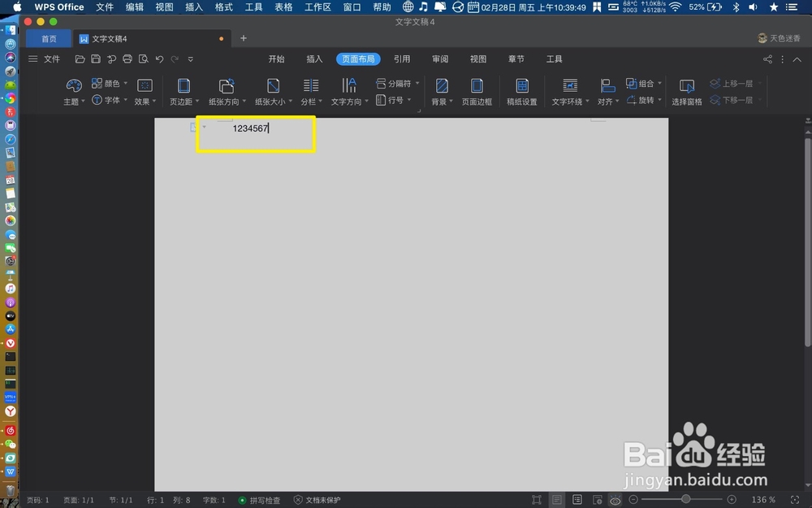Switch to the 插入 ribbon tab
The image size is (812, 508).
(314, 59)
